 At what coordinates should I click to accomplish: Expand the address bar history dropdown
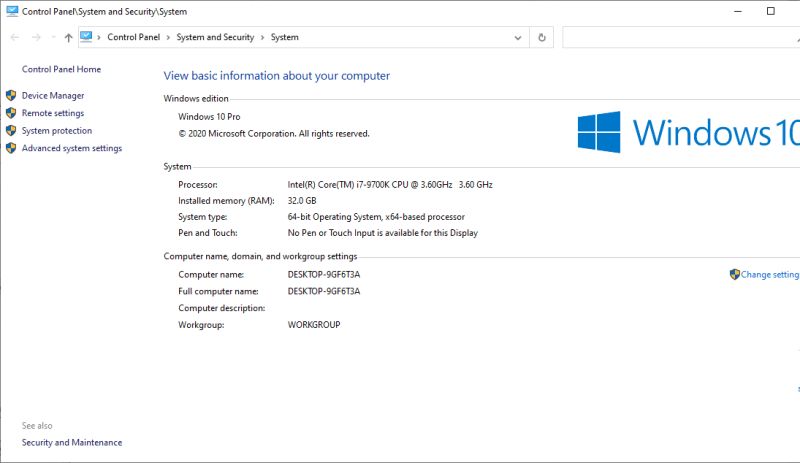518,37
